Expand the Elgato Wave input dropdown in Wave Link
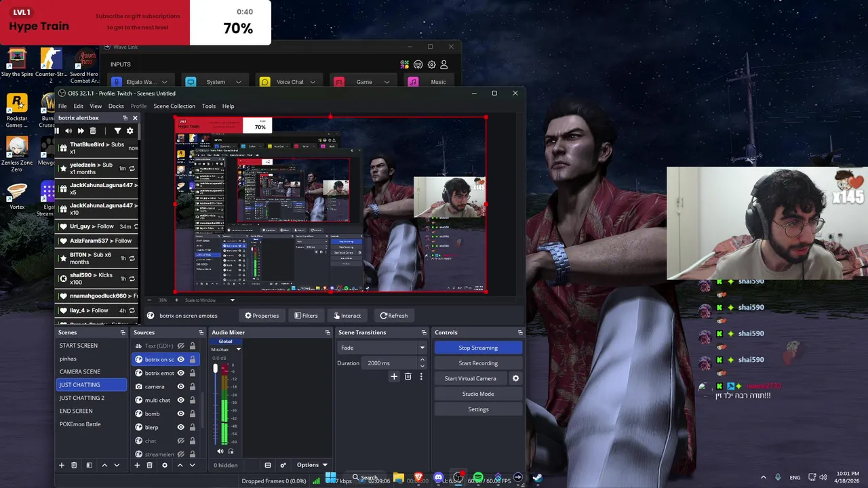 [x=163, y=82]
